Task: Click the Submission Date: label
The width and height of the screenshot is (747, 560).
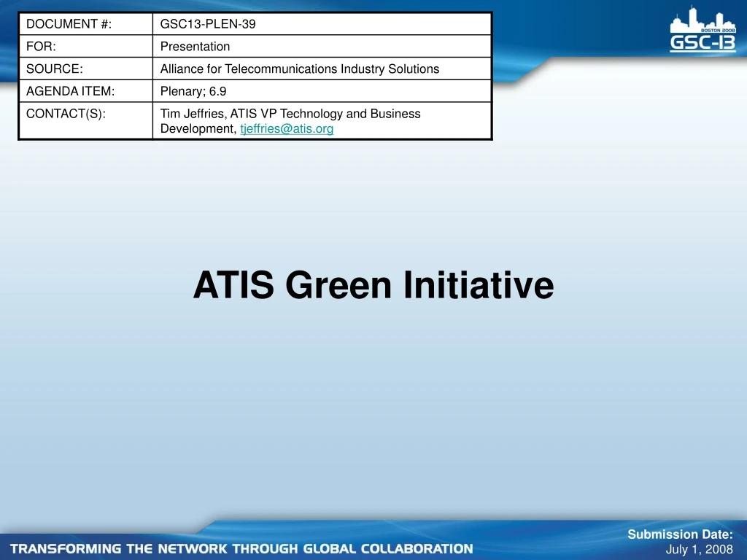Action: tap(680, 534)
